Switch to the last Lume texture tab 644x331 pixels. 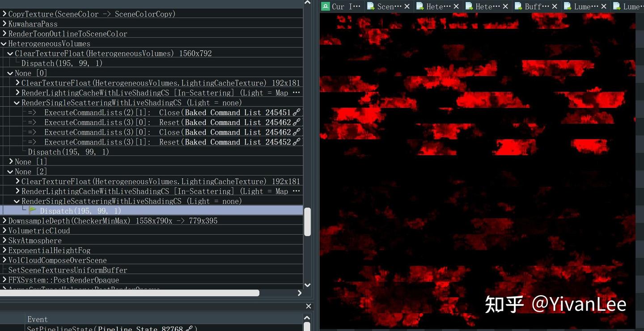click(x=630, y=7)
